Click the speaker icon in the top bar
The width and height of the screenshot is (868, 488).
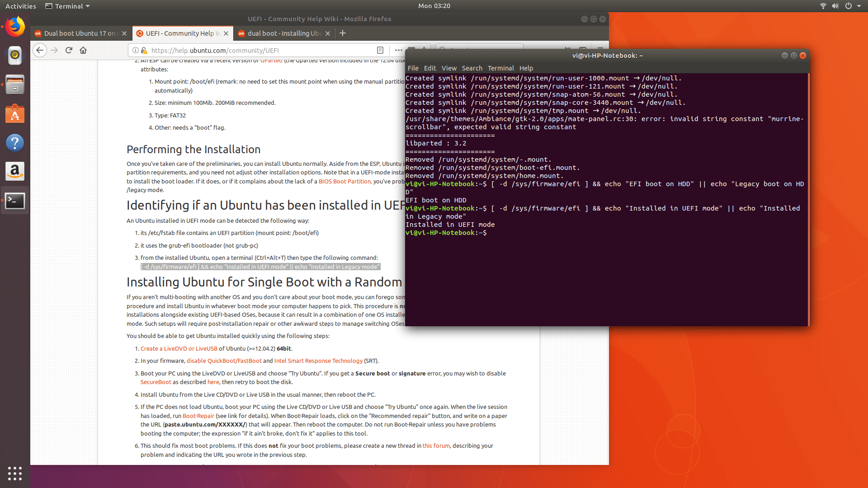point(835,6)
